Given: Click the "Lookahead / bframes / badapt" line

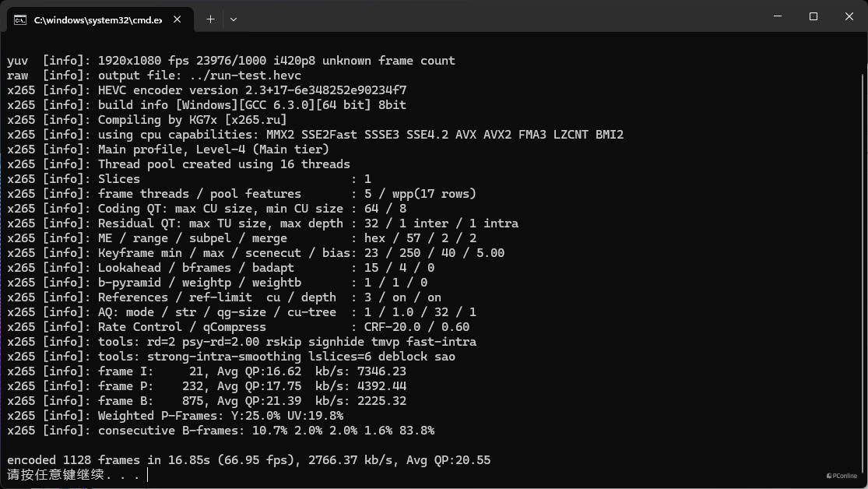Looking at the screenshot, I should 220,268.
